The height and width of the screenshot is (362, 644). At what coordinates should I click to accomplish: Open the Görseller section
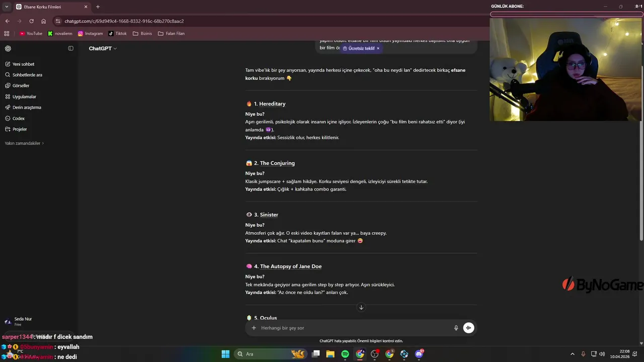click(17, 86)
